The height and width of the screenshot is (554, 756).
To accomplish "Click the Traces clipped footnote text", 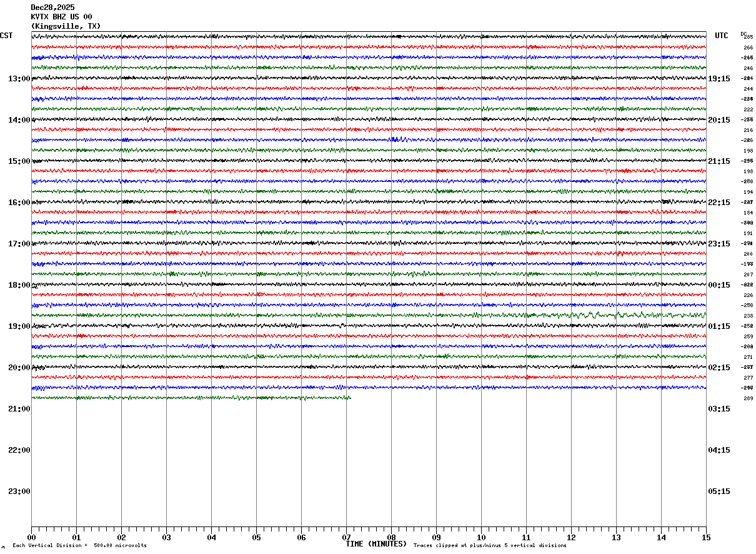I will pos(490,545).
